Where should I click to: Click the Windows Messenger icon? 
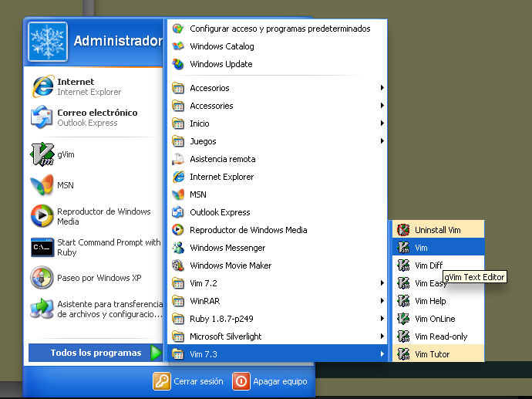pos(178,248)
